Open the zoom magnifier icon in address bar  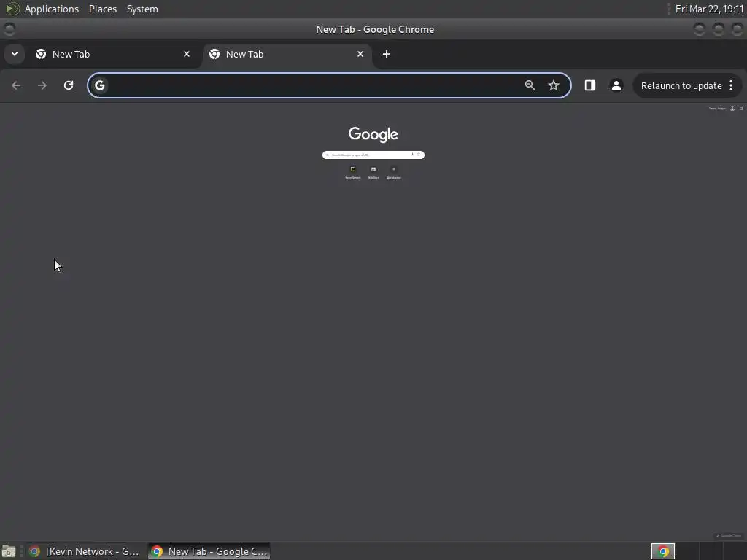coord(530,85)
